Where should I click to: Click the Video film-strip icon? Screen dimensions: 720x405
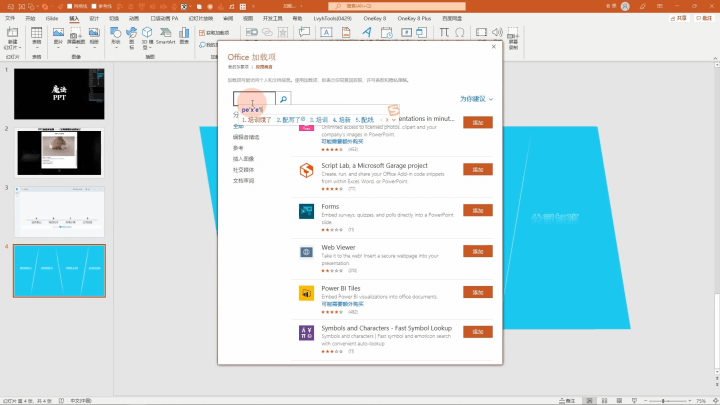pos(481,32)
